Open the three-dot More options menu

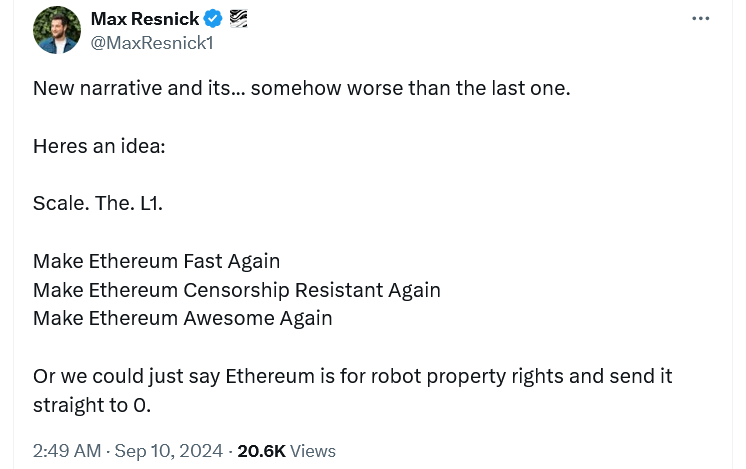tap(700, 19)
